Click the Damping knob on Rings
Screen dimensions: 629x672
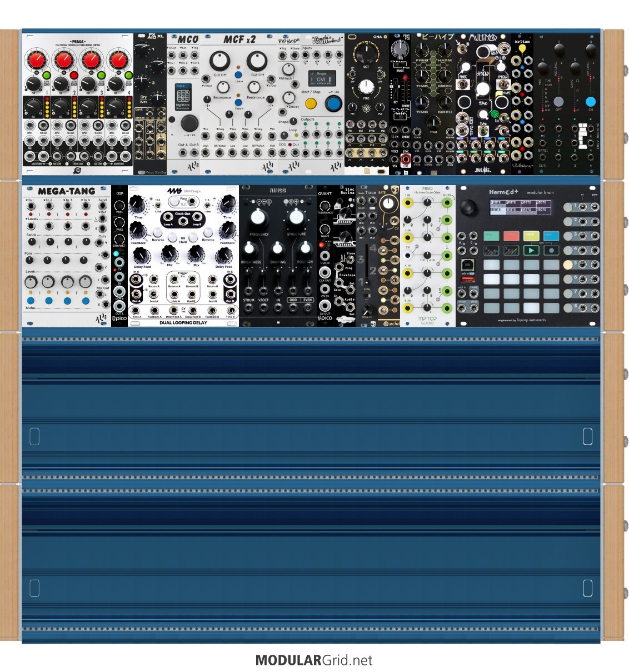coord(277,249)
